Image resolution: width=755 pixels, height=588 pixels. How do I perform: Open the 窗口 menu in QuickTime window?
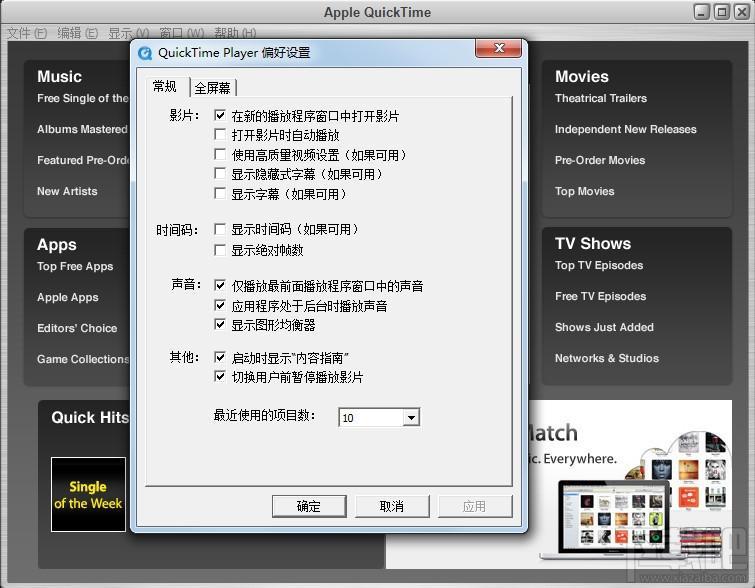[x=182, y=33]
